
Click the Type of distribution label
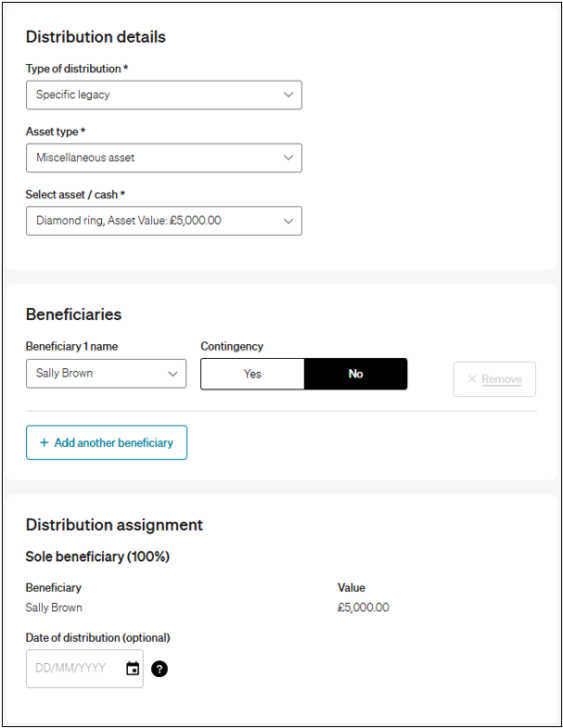coord(76,69)
